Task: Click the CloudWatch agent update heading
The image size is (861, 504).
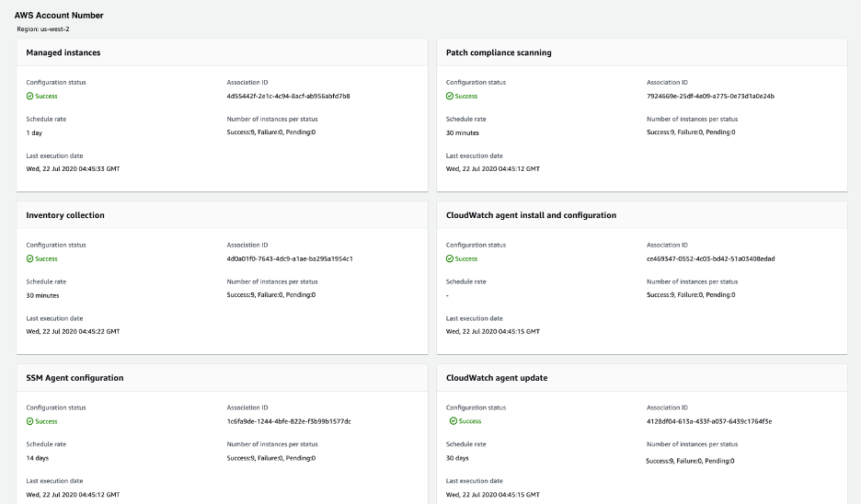Action: (x=497, y=378)
